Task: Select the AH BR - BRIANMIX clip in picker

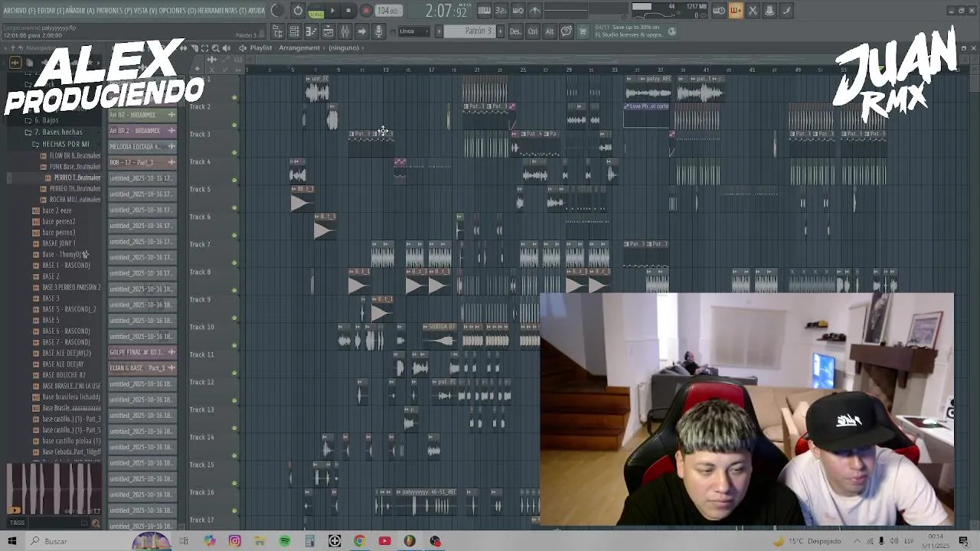Action: pyautogui.click(x=142, y=115)
